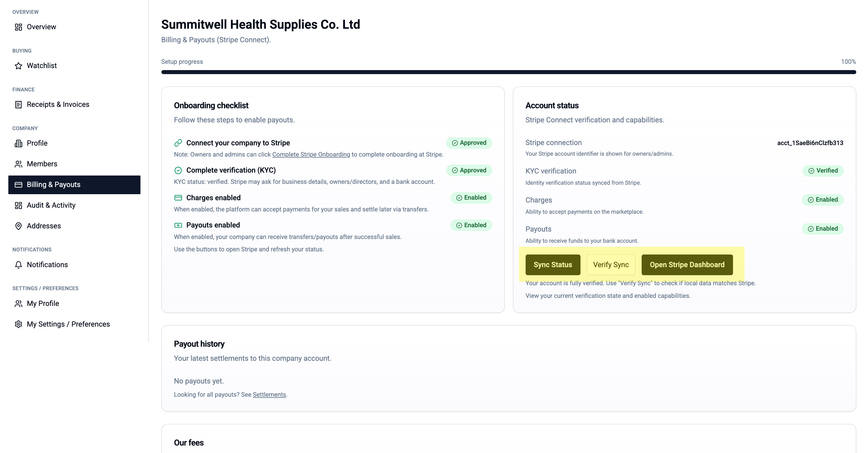
Task: Click the Members people icon
Action: (19, 164)
